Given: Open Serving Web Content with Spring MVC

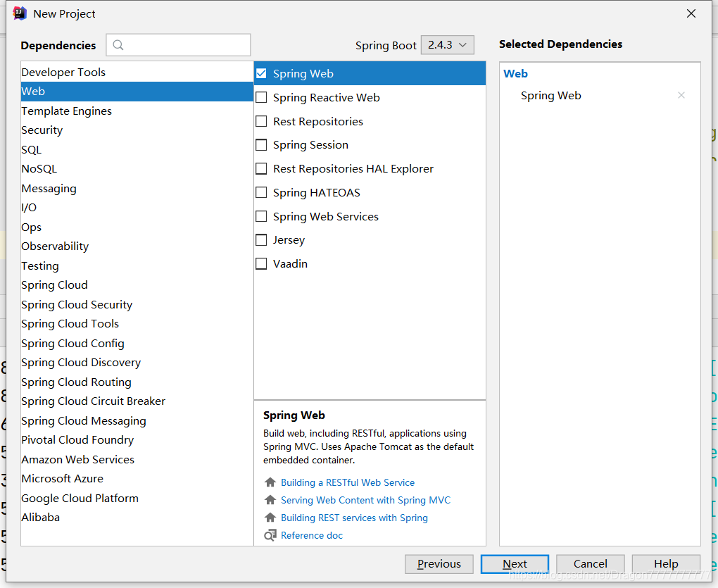Looking at the screenshot, I should coord(365,500).
